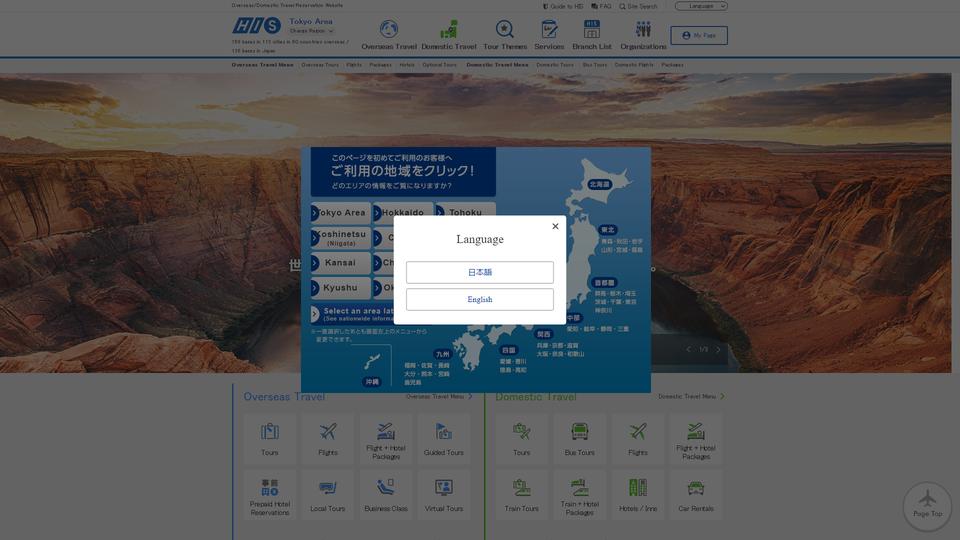Open domestic Flights tile
The height and width of the screenshot is (540, 960).
[638, 438]
